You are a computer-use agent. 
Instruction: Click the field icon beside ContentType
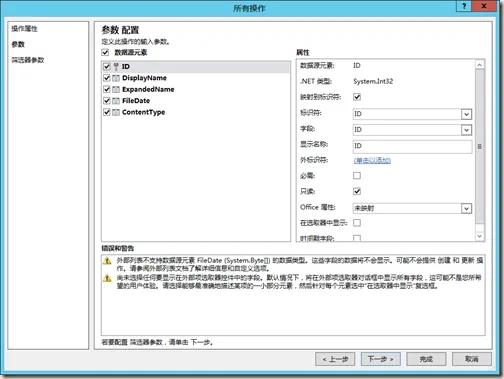[116, 112]
